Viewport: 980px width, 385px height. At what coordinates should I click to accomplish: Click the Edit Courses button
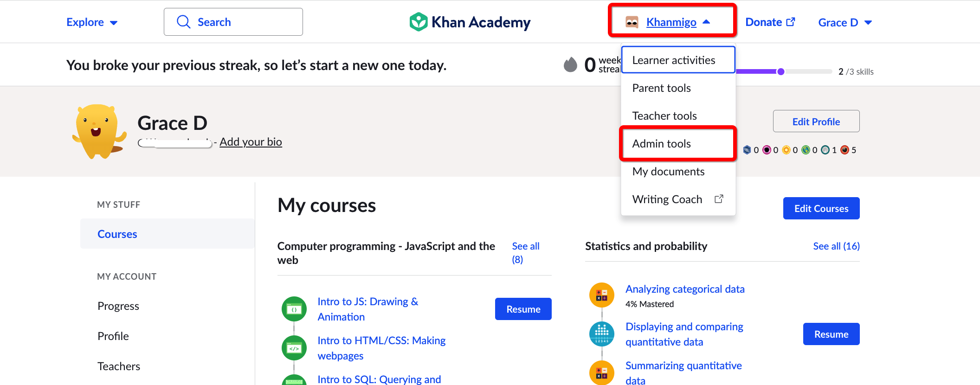pyautogui.click(x=821, y=208)
